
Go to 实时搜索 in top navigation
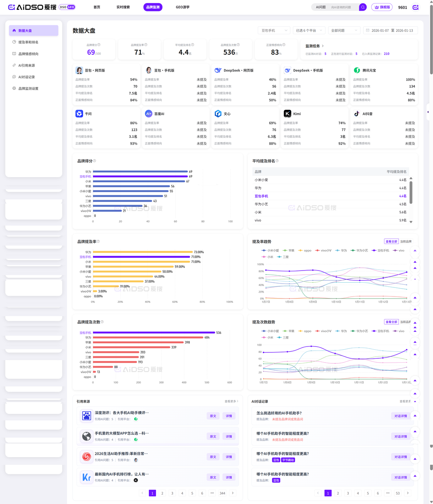point(123,7)
